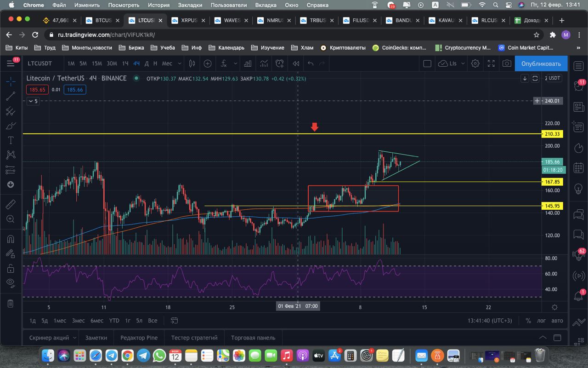Set the date range to YTD
Viewport: 588px width, 368px height.
coord(114,321)
